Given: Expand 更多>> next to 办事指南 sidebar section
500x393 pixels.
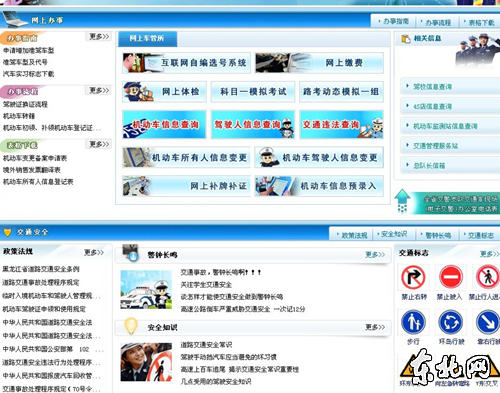Looking at the screenshot, I should pyautogui.click(x=99, y=36).
